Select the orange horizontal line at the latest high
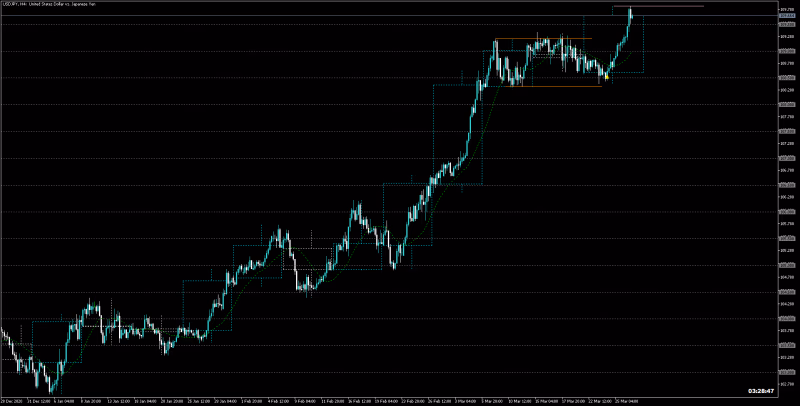This screenshot has width=800, height=406. click(x=670, y=7)
